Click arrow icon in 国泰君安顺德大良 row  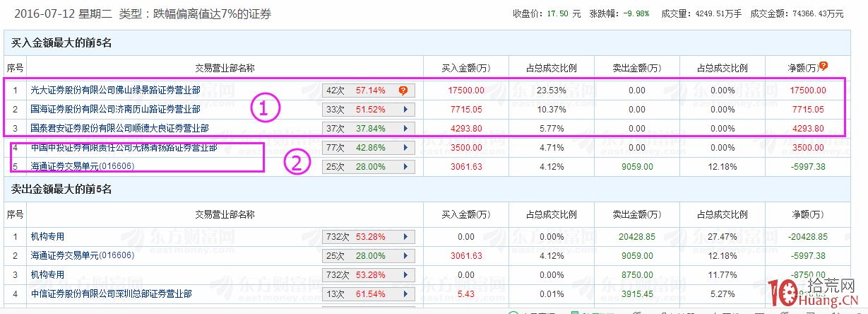coord(405,129)
